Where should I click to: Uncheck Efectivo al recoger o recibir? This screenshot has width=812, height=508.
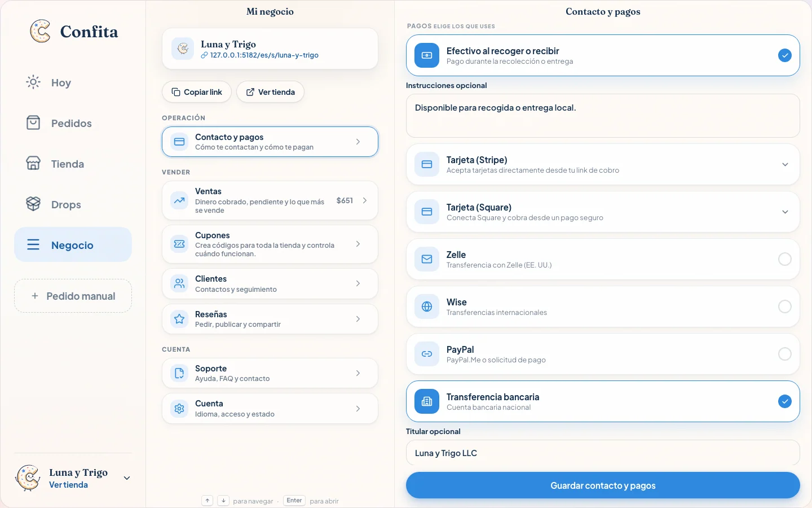[x=785, y=55]
